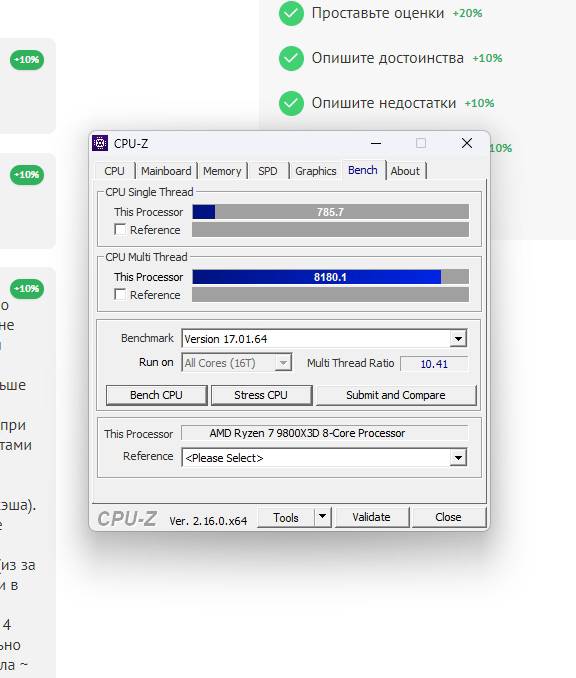Screen dimensions: 576x678
Task: Open the SPD tab
Action: tap(268, 171)
